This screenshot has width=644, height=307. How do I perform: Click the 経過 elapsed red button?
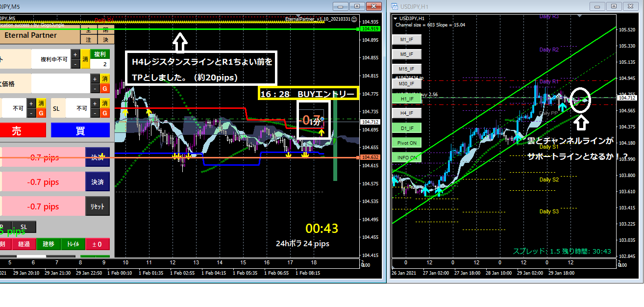(x=24, y=244)
